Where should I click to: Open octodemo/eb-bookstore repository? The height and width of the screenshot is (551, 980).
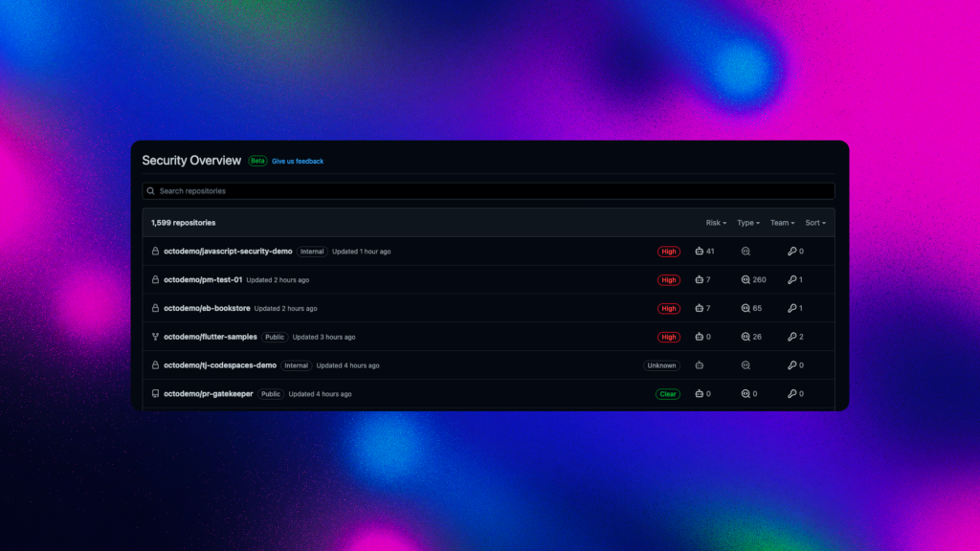(x=207, y=308)
